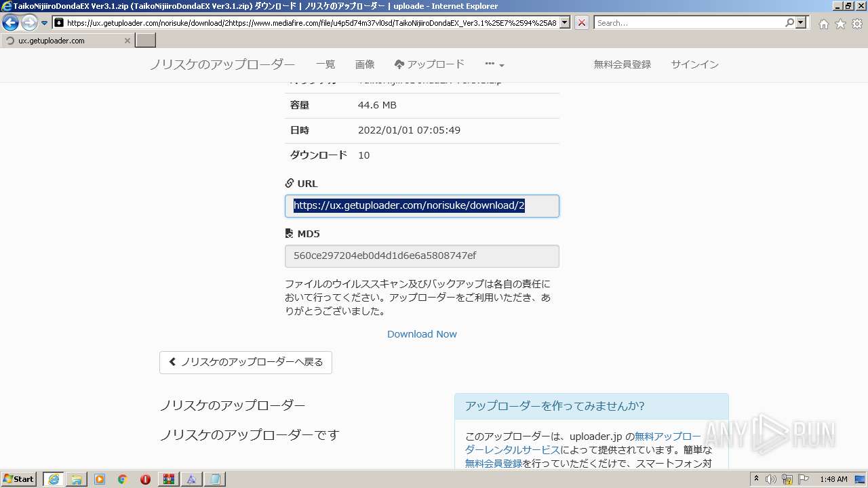This screenshot has width=868, height=488.
Task: Minimize the Internet Explorer window
Action: [x=837, y=5]
